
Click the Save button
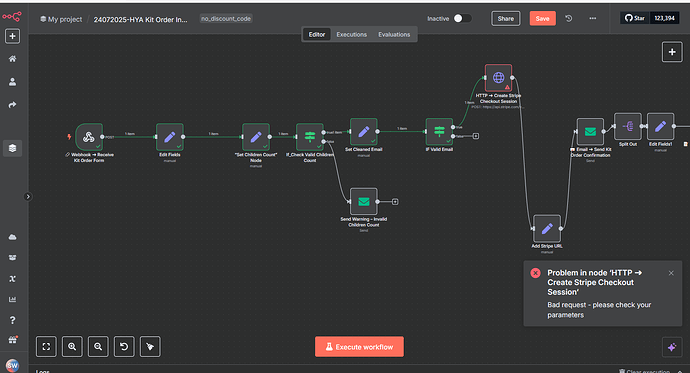[542, 18]
